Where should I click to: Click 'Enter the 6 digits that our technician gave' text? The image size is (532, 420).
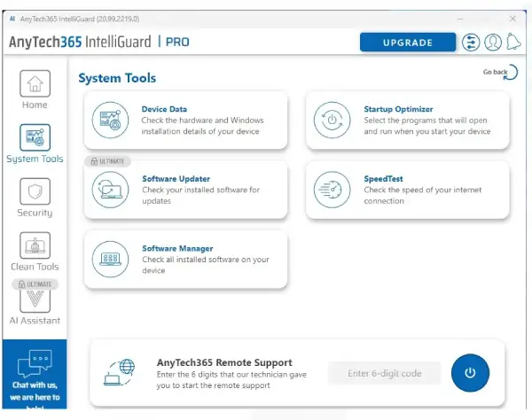tap(231, 375)
